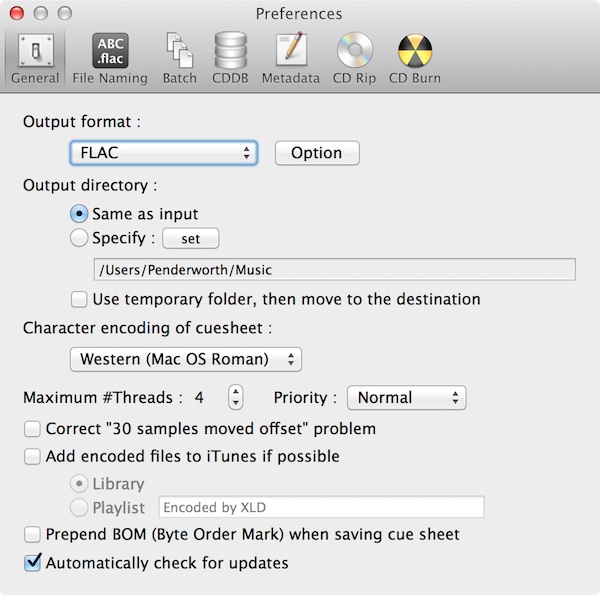Screen dimensions: 600x595
Task: Open the CD Rip preferences
Action: [354, 59]
